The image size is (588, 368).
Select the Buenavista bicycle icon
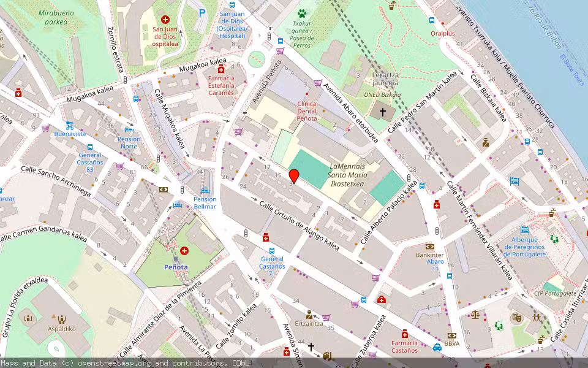(70, 125)
